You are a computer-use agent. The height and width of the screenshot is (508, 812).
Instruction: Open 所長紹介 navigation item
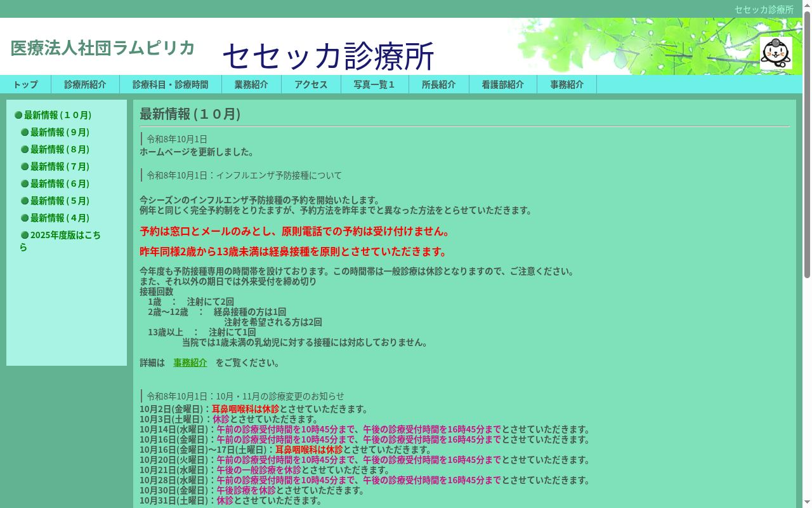tap(439, 84)
